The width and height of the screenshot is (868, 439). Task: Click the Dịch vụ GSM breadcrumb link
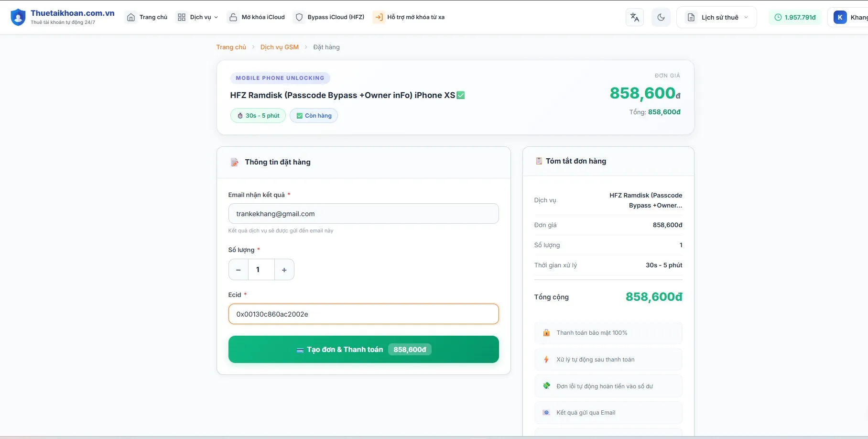point(280,47)
